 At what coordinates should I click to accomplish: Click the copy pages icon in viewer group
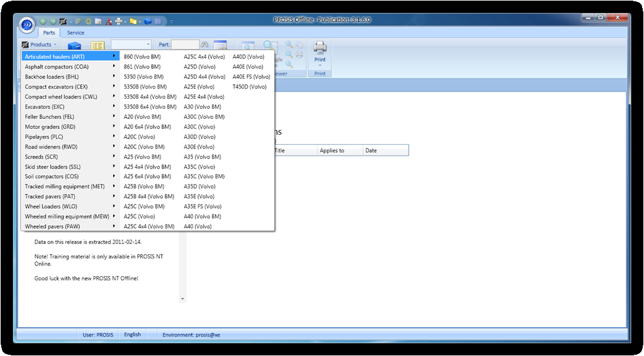[x=299, y=45]
